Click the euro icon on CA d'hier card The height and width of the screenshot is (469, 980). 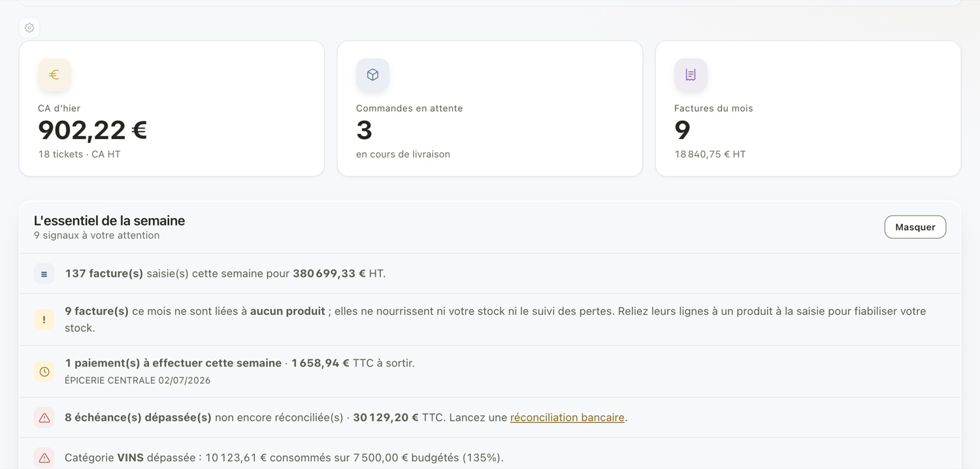[x=54, y=75]
